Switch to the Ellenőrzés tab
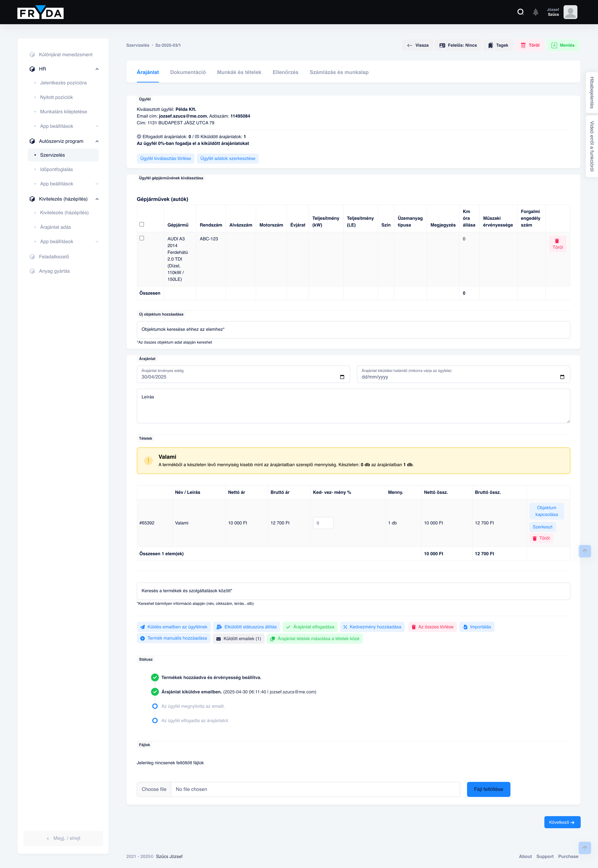This screenshot has width=598, height=868. pyautogui.click(x=285, y=72)
